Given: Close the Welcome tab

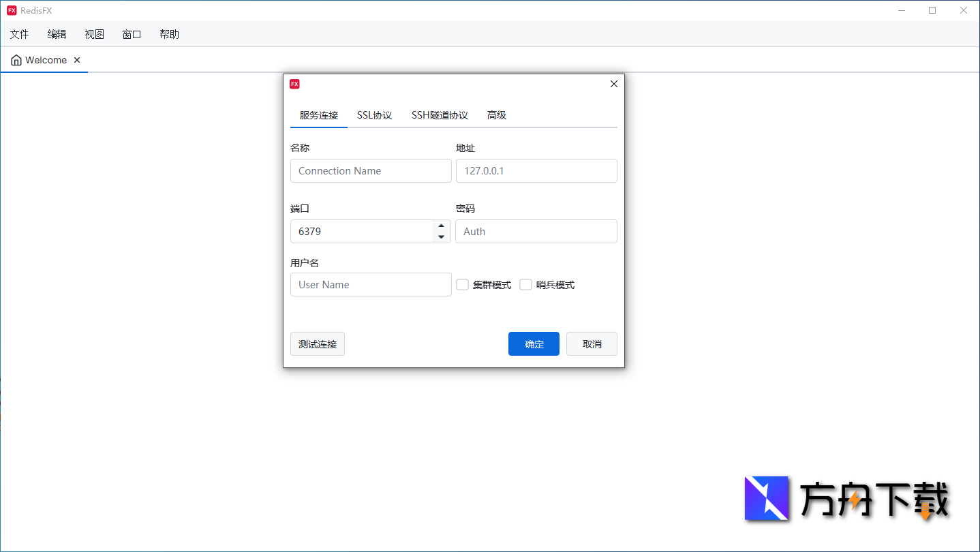Looking at the screenshot, I should coord(77,60).
